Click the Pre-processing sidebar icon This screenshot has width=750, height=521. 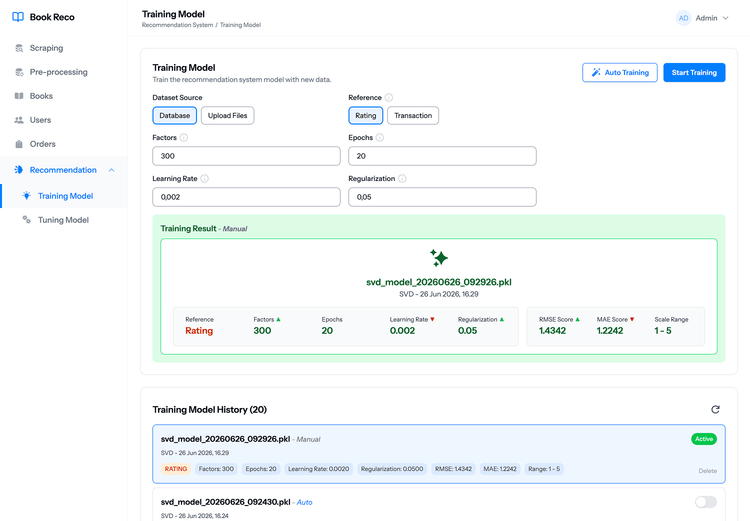pyautogui.click(x=19, y=72)
